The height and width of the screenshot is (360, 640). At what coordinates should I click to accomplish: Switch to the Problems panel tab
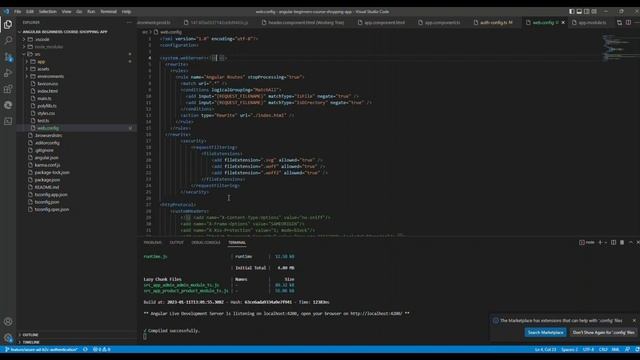(153, 242)
